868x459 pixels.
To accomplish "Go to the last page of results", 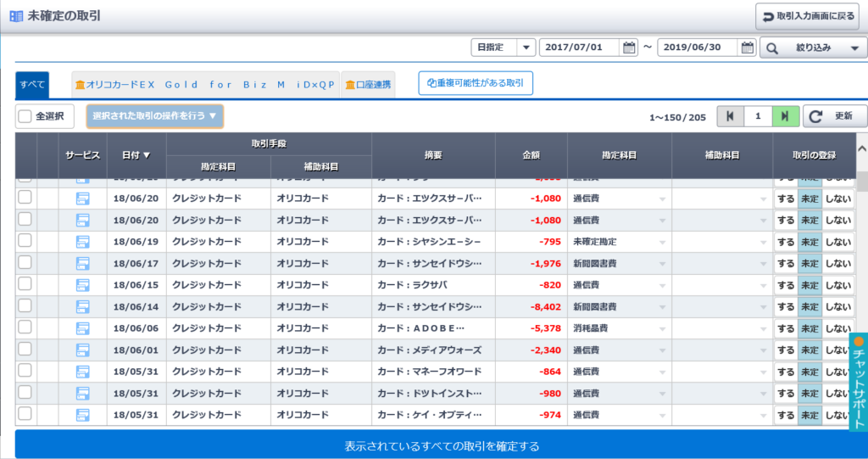I will pyautogui.click(x=785, y=116).
